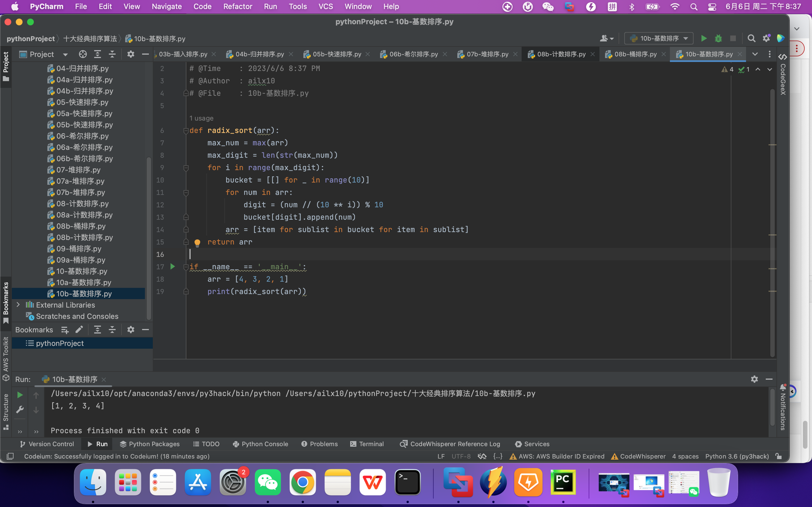Select opened file with the crosshair icon

click(x=83, y=54)
